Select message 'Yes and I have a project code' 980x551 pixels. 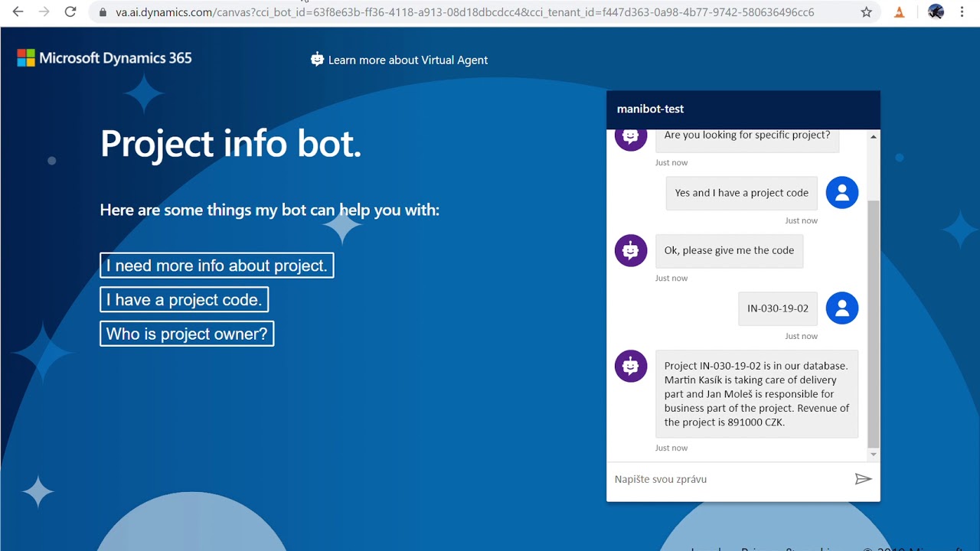742,193
